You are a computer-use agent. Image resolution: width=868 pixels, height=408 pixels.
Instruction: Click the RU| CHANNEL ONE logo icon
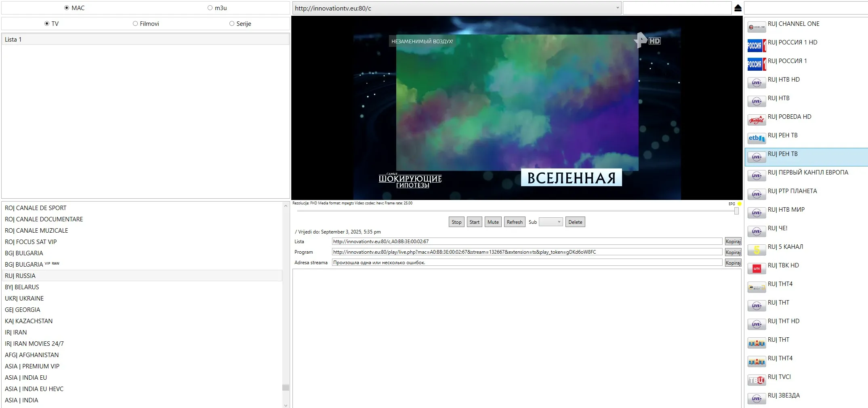click(757, 27)
